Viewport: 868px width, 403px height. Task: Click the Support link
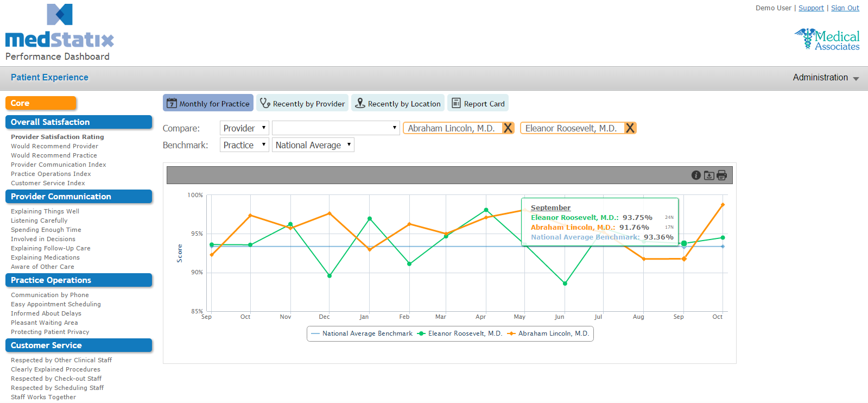click(x=811, y=8)
